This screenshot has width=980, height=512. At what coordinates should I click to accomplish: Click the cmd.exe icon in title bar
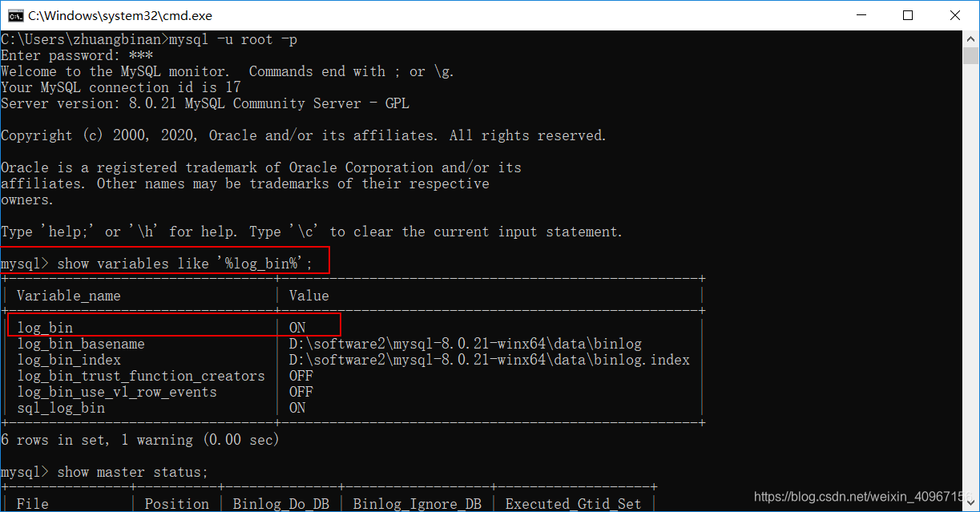(x=14, y=14)
